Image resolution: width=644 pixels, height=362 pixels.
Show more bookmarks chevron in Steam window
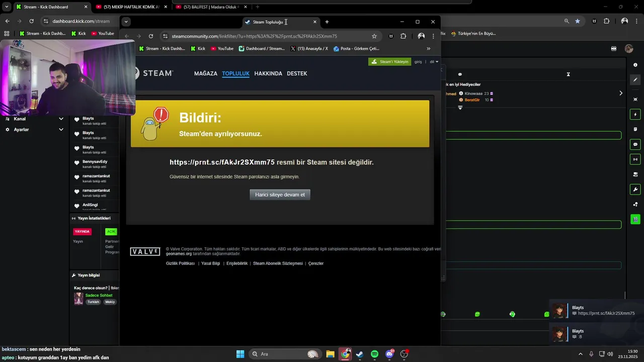point(429,49)
